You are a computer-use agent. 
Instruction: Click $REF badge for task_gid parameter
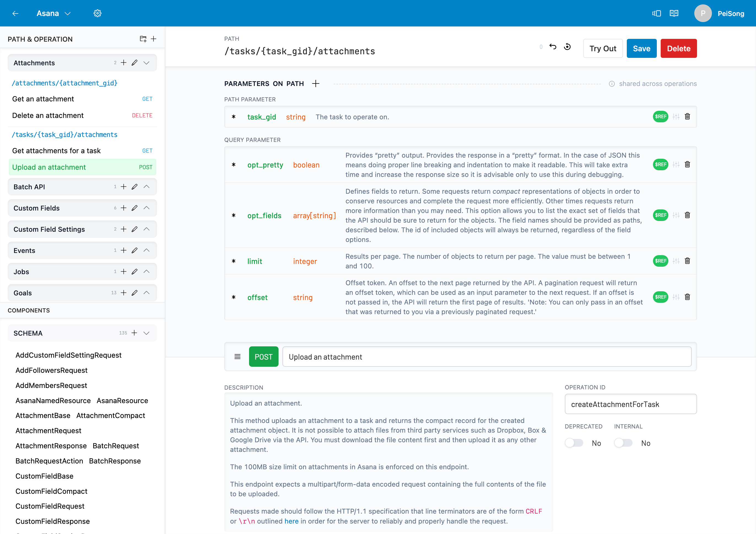660,117
